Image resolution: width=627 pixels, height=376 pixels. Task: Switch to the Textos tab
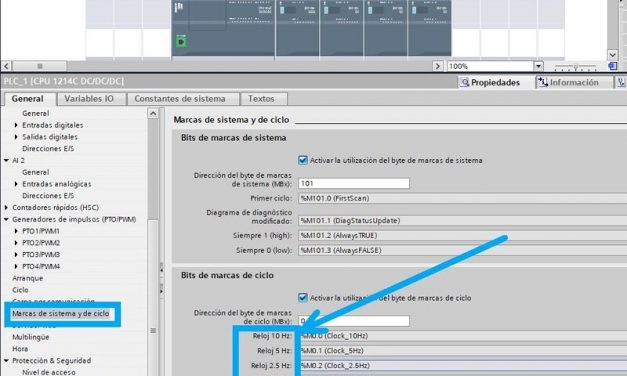261,99
